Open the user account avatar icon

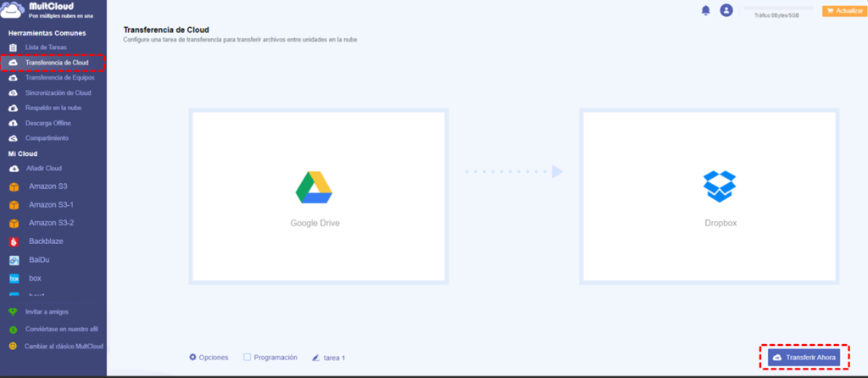click(726, 10)
